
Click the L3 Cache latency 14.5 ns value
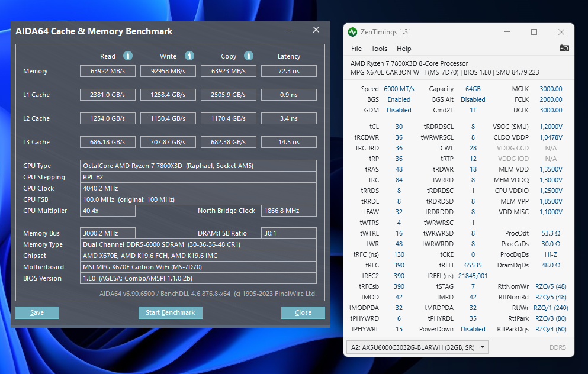click(x=289, y=142)
